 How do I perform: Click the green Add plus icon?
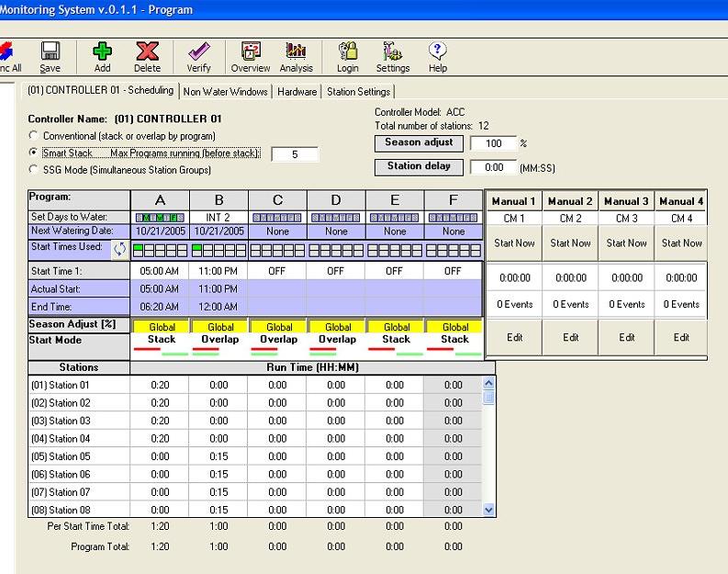[102, 51]
